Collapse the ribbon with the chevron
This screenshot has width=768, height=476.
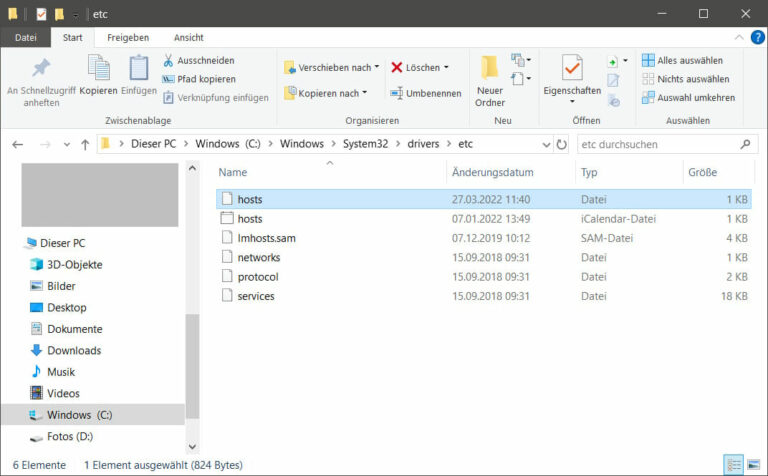739,37
